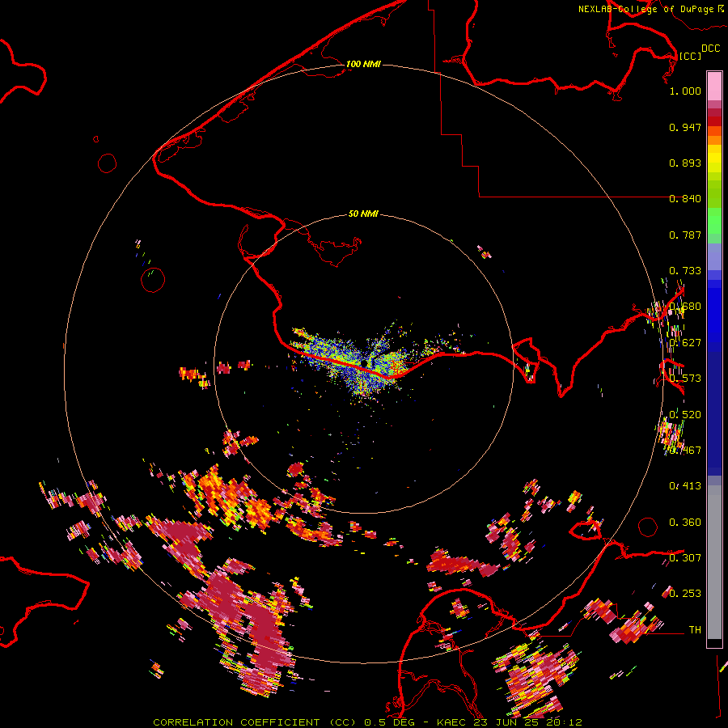Screen dimensions: 728x728
Task: Click the KAEC station identifier in caption
Action: pos(451,722)
